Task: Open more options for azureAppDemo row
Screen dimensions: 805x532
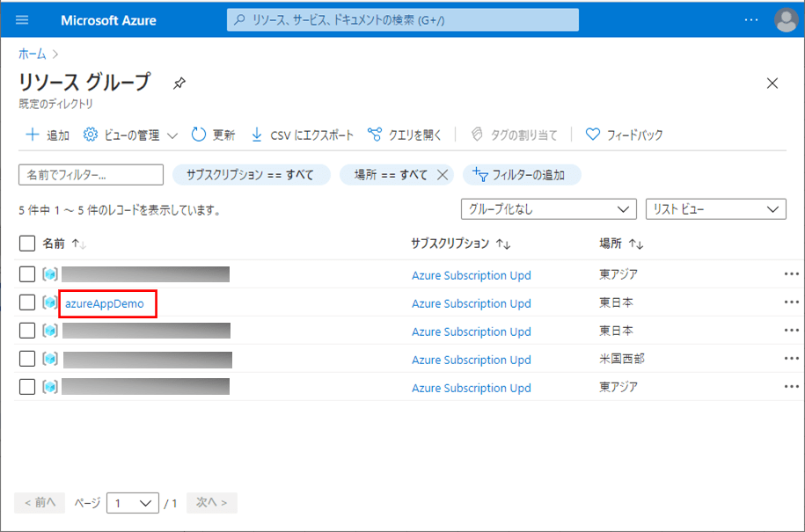Action: click(792, 302)
